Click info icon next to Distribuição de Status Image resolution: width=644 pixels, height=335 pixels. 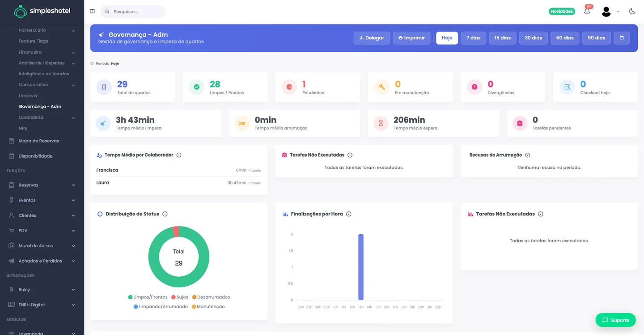[x=165, y=214]
